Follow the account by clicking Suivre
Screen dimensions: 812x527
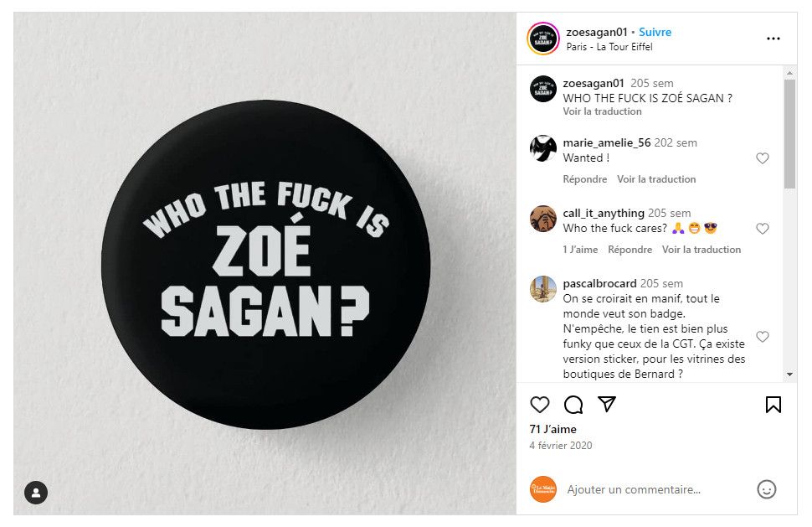tap(655, 31)
